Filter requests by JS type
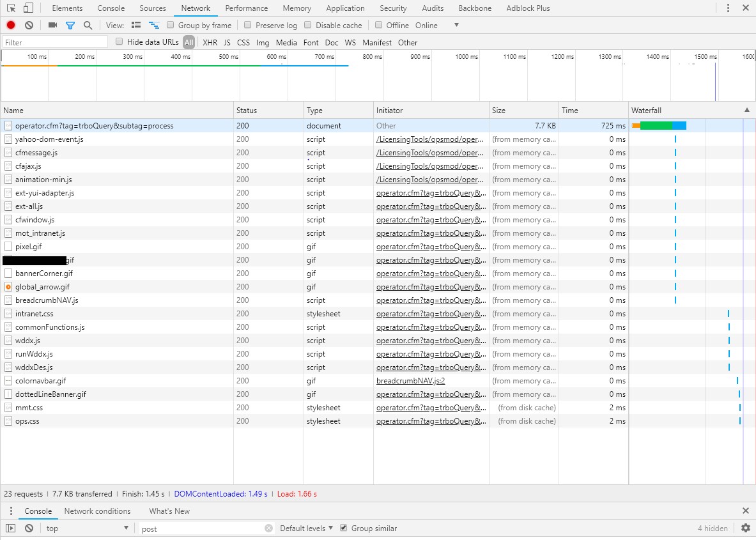This screenshot has height=540, width=756. coord(227,42)
